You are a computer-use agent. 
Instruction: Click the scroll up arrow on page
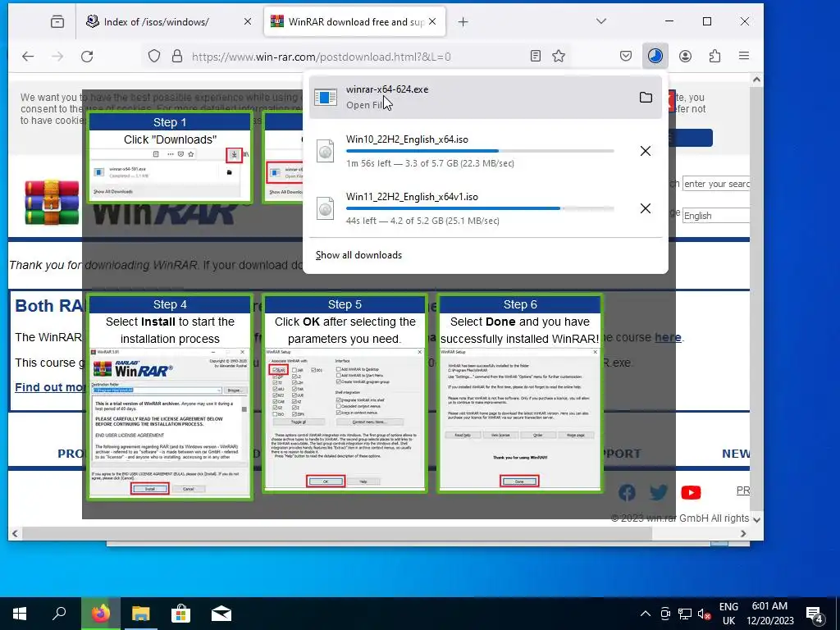point(756,80)
